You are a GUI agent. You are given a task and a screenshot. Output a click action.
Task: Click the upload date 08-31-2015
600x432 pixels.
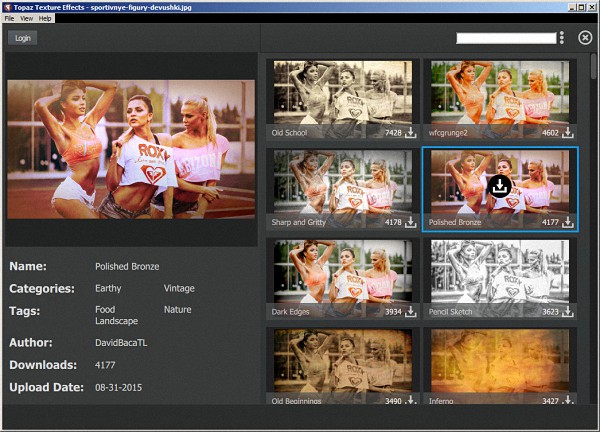[x=118, y=387]
